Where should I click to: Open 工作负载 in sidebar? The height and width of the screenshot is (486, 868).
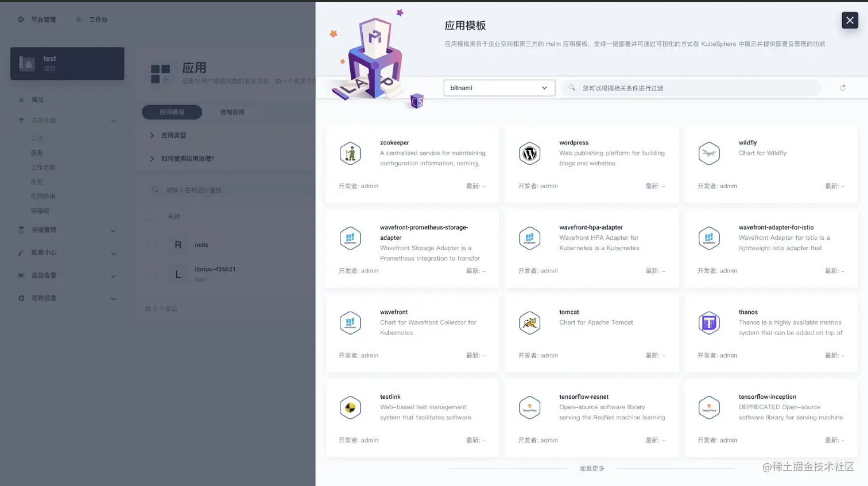tap(43, 168)
